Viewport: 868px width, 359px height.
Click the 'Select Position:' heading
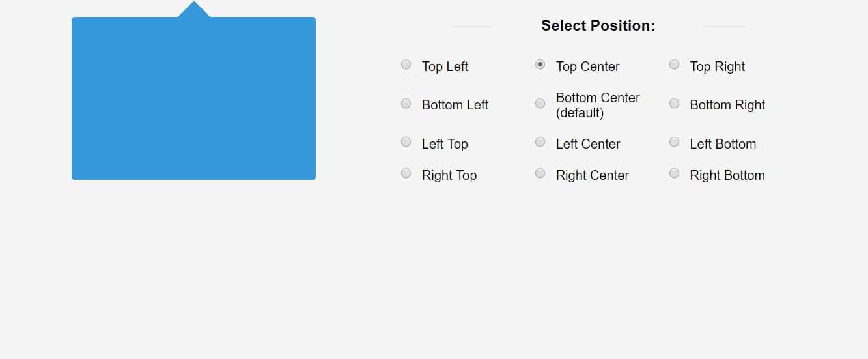point(598,26)
